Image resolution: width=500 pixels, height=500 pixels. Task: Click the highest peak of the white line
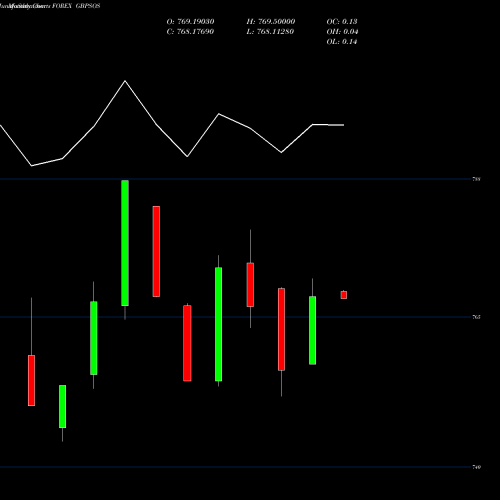pyautogui.click(x=125, y=81)
